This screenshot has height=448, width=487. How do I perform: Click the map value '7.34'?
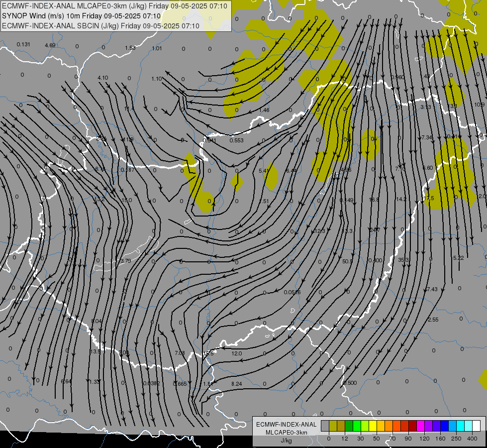pyautogui.click(x=427, y=137)
